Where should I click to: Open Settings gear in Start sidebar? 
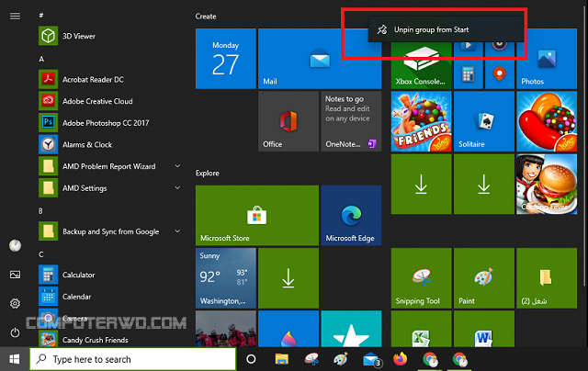click(15, 303)
